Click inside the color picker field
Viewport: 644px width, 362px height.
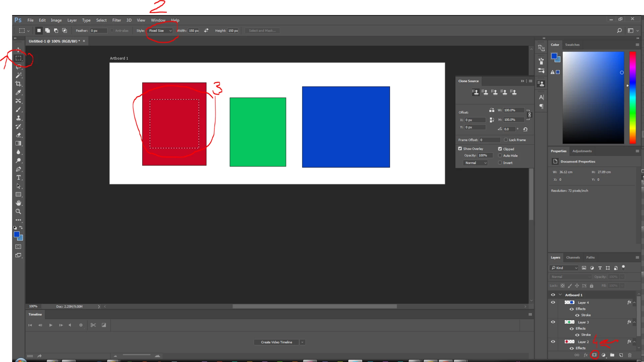tap(593, 98)
